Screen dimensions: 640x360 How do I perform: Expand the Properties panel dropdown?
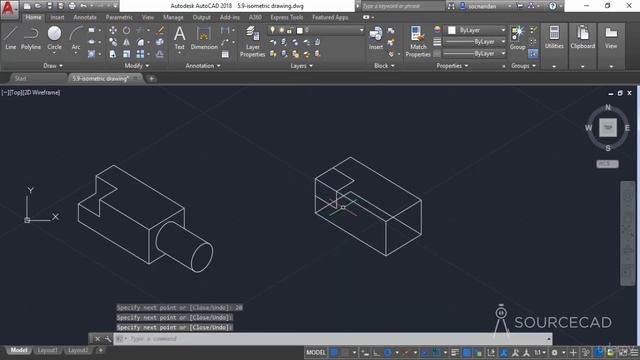pos(452,66)
